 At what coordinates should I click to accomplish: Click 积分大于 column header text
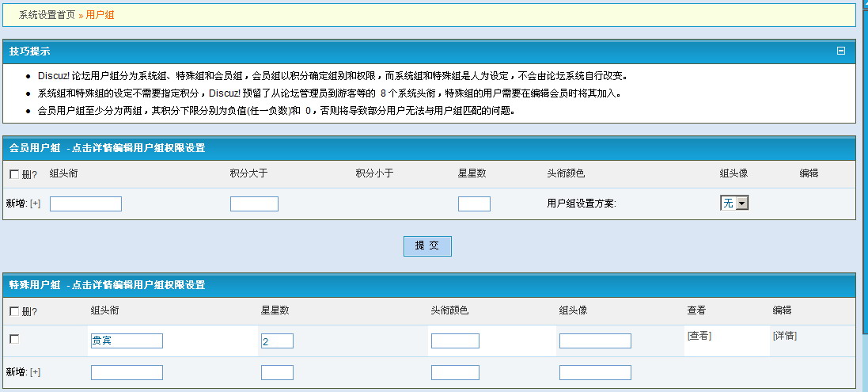coord(248,173)
